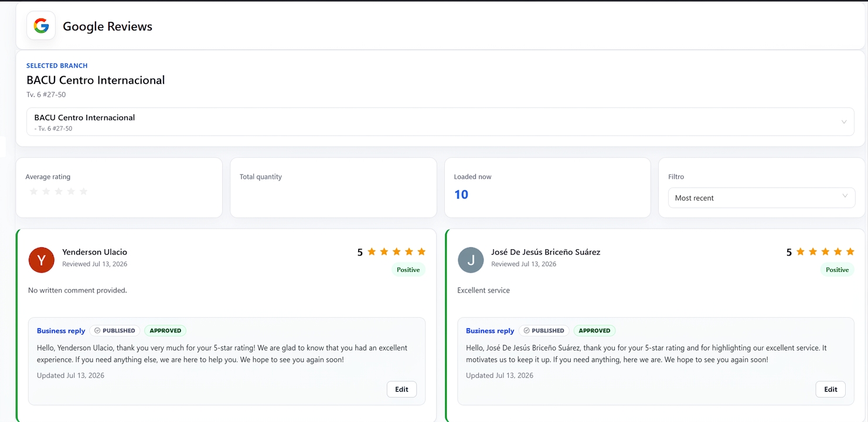
Task: Edit the reply to Yenderson Ulacio
Action: [401, 389]
